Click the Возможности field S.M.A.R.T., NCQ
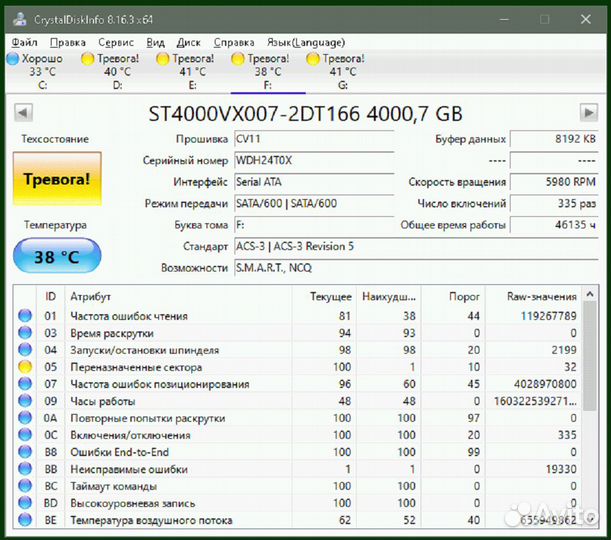Viewport: 611px width, 540px height. pyautogui.click(x=416, y=268)
